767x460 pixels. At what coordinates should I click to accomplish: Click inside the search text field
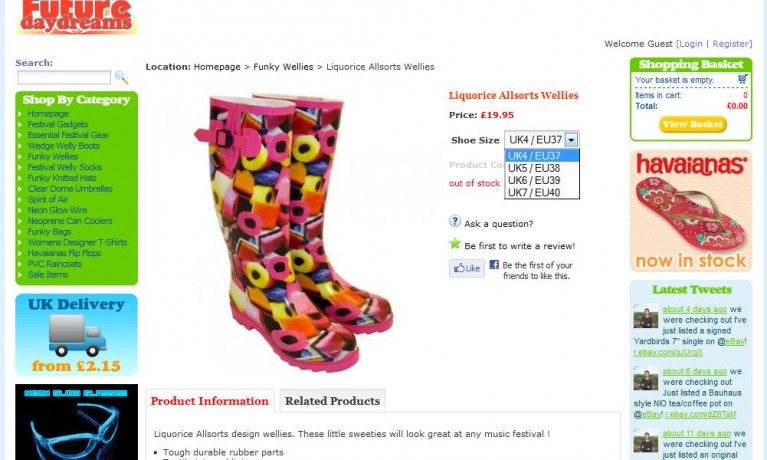64,77
